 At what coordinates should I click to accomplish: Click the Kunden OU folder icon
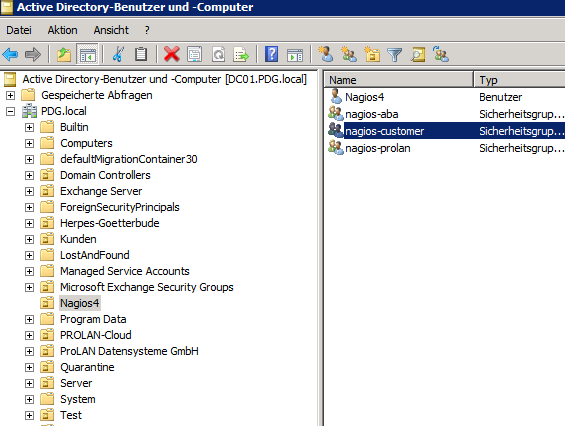point(47,239)
